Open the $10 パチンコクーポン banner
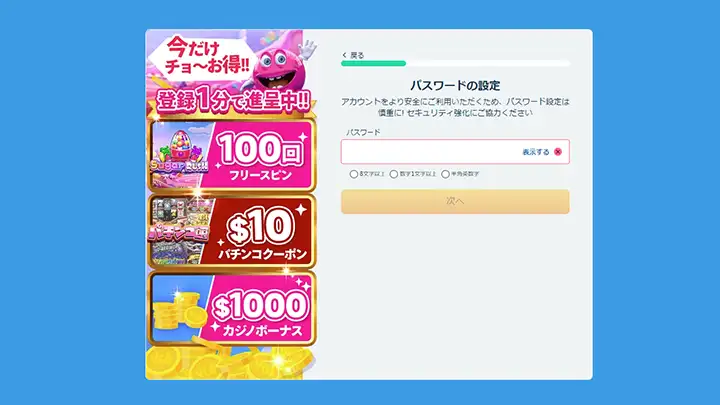This screenshot has width=720, height=405. tap(231, 231)
